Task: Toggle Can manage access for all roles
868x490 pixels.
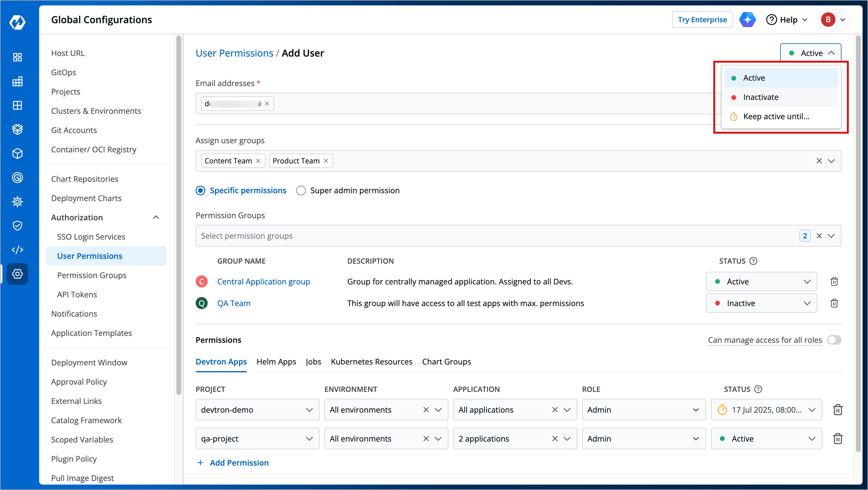Action: tap(834, 340)
